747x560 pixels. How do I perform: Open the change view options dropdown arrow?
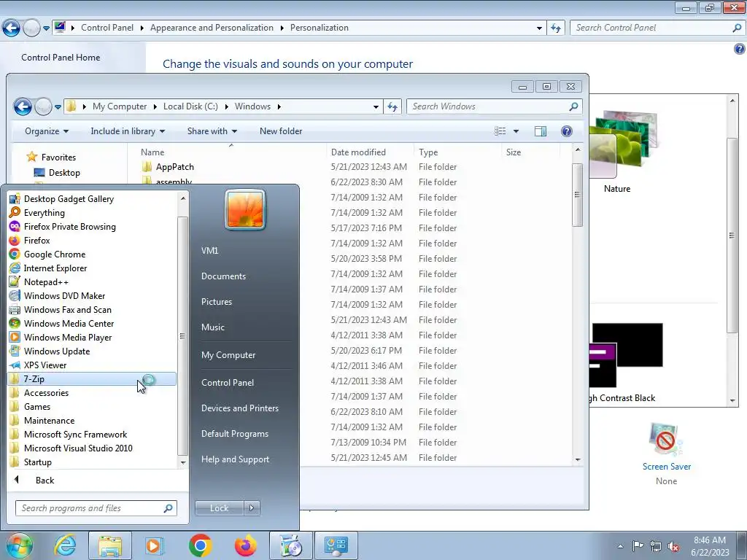pos(516,131)
